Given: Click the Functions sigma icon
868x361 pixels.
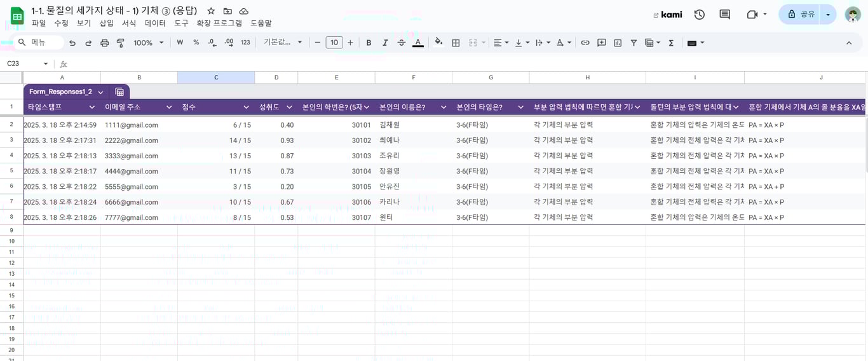Looking at the screenshot, I should tap(671, 43).
